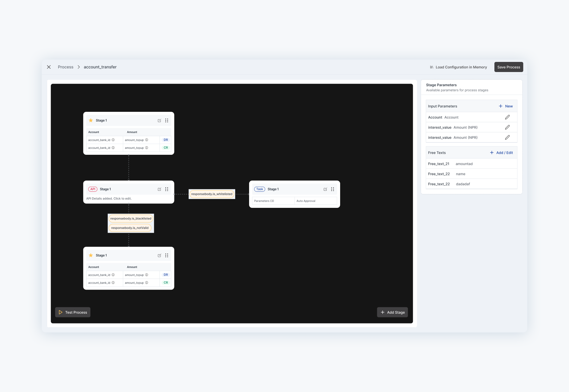The width and height of the screenshot is (569, 392).
Task: Click the DR badge in top Stage 1 card
Action: click(166, 140)
